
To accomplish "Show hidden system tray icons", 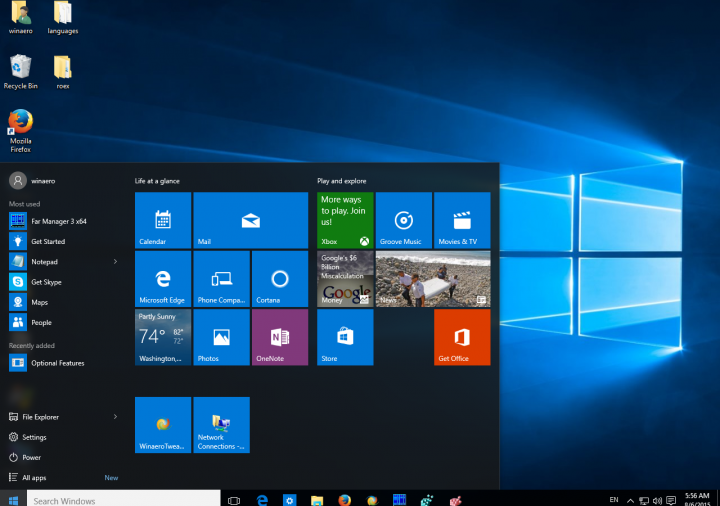I will coord(630,499).
